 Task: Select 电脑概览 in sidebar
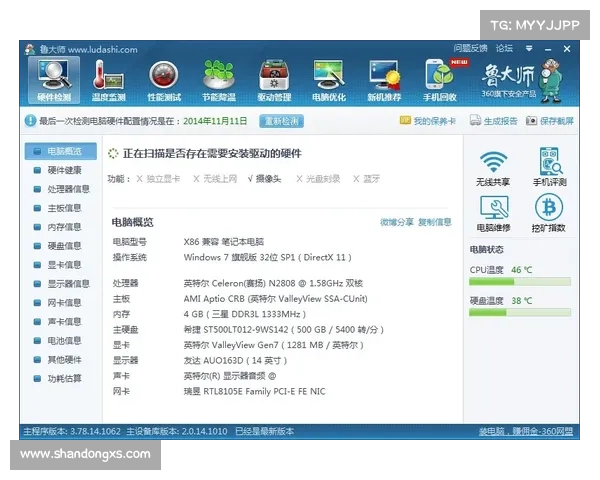pyautogui.click(x=61, y=151)
